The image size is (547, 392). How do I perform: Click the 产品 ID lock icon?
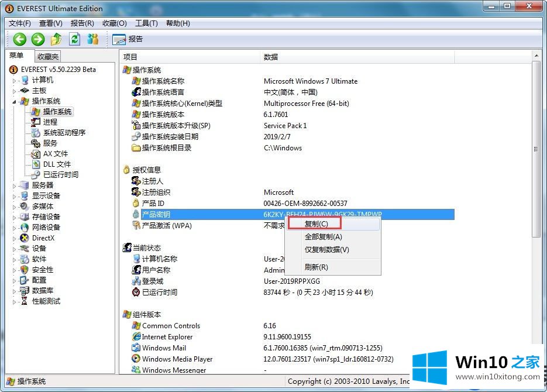(x=136, y=202)
